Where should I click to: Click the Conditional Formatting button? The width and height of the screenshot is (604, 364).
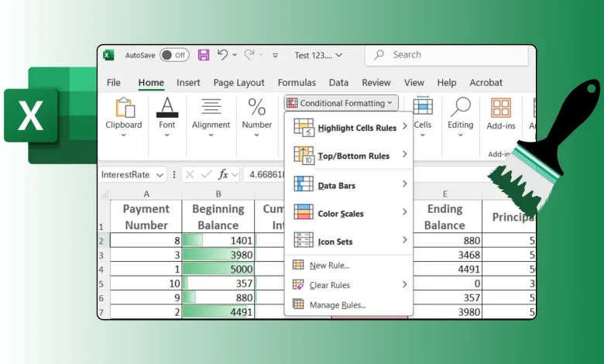pos(341,103)
